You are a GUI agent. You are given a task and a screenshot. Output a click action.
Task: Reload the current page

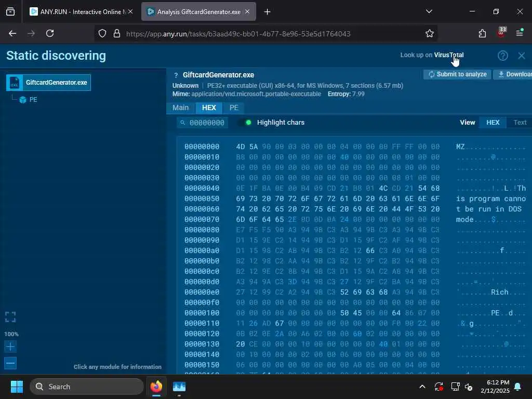point(50,33)
